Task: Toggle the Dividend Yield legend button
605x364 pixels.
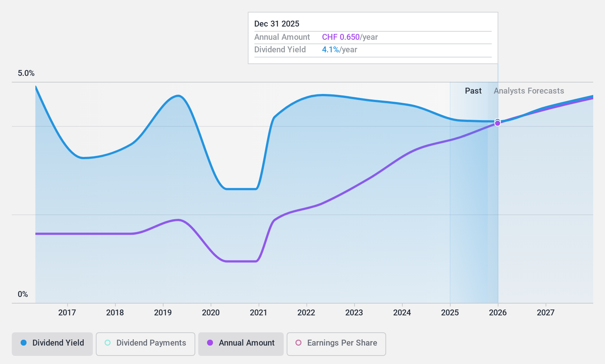Action: point(52,344)
